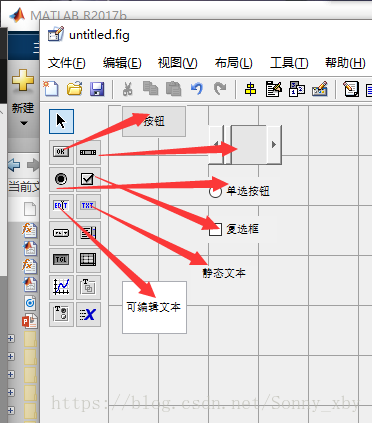
Task: Undo the last action in GUIDE toolbar
Action: coord(197,89)
